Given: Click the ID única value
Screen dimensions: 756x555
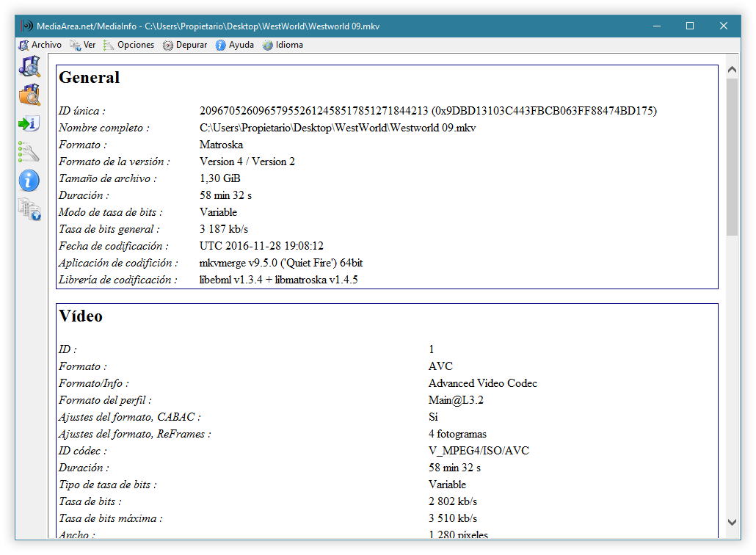Looking at the screenshot, I should tap(428, 111).
